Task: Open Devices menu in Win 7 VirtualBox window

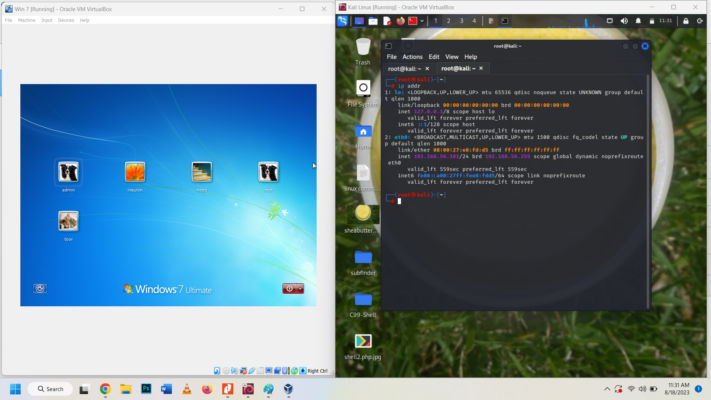Action: 66,20
